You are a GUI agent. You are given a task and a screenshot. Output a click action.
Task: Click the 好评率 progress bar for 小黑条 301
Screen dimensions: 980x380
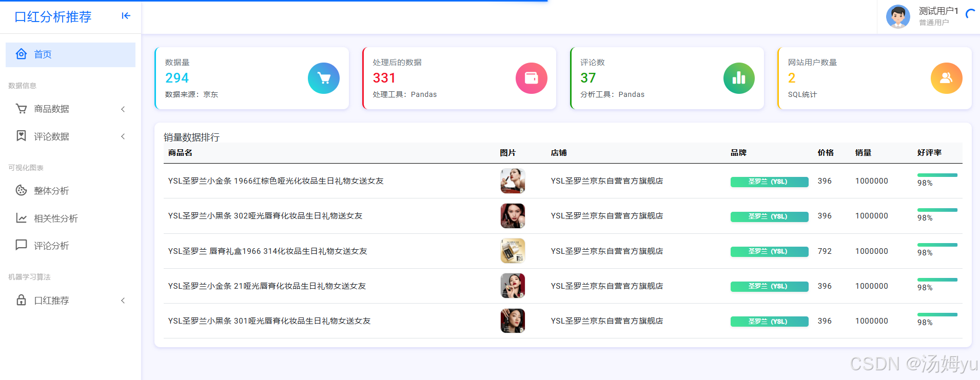[937, 315]
